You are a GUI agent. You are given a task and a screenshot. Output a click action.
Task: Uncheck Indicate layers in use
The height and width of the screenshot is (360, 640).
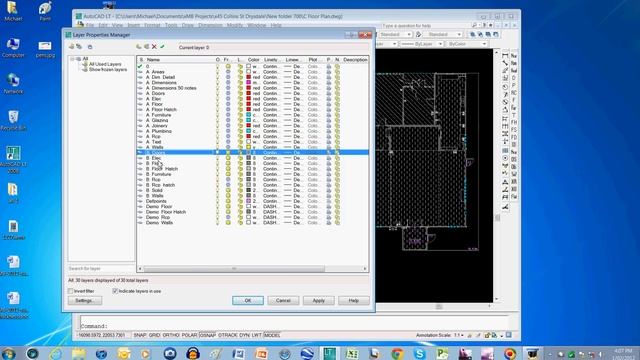pos(115,291)
